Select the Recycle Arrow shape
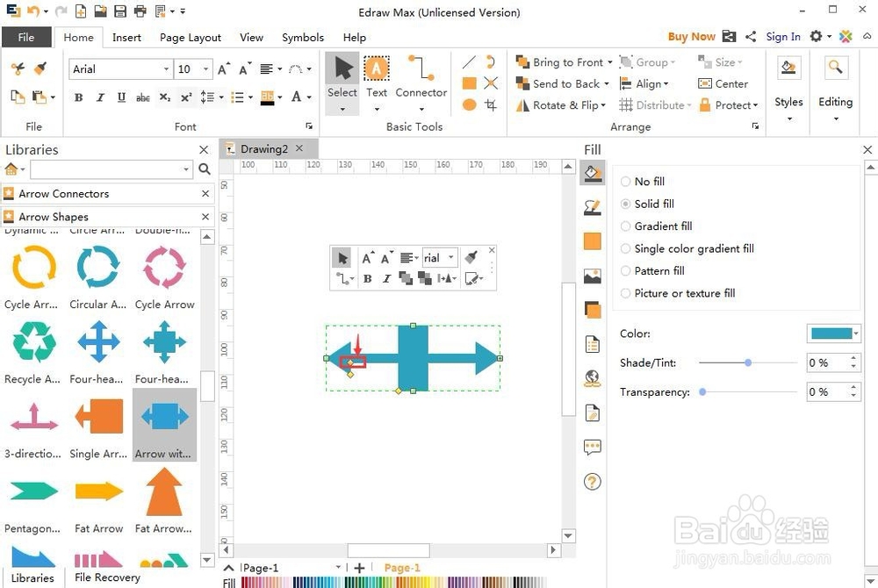This screenshot has height=588, width=878. click(x=34, y=353)
